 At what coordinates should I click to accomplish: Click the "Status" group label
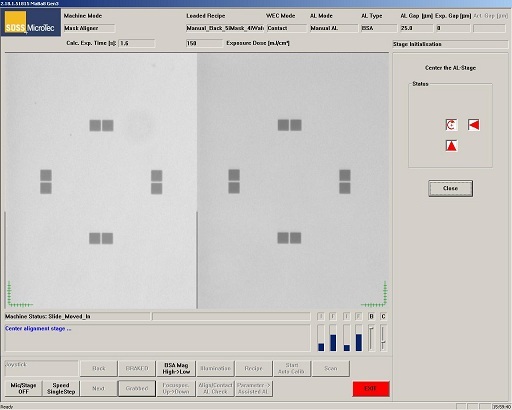tap(420, 84)
